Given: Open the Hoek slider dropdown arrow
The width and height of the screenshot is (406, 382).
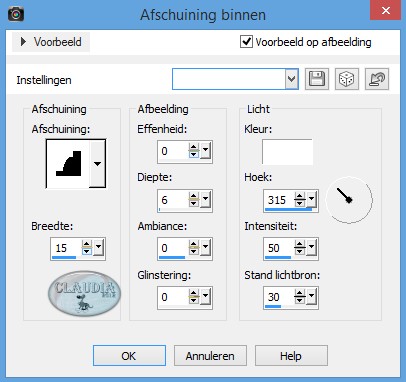Looking at the screenshot, I should tap(311, 200).
